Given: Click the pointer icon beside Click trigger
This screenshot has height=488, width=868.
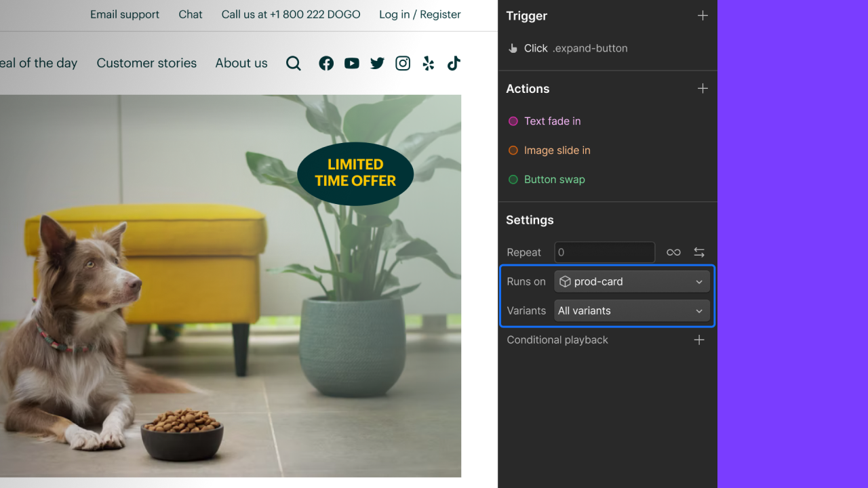Looking at the screenshot, I should click(x=513, y=48).
